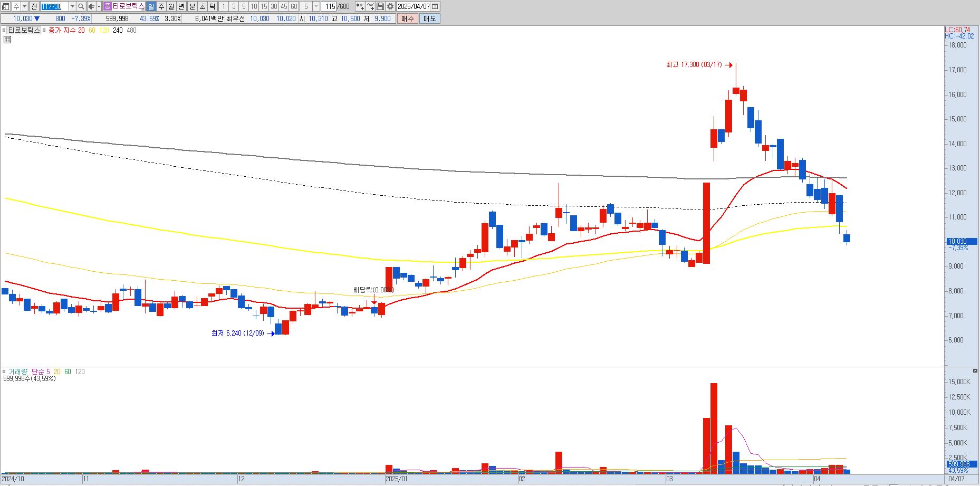
Task: Click the red 20 moving average label
Action: click(x=81, y=30)
